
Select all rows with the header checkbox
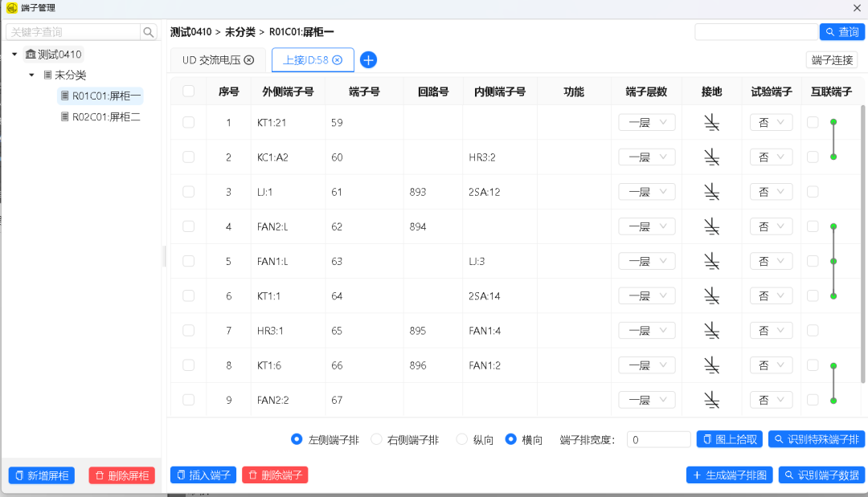188,91
